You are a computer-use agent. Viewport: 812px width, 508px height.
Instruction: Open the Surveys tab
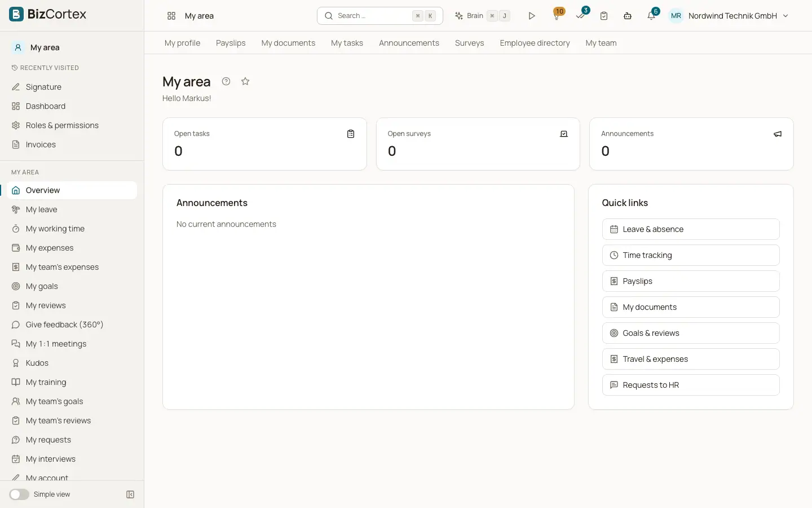tap(469, 43)
